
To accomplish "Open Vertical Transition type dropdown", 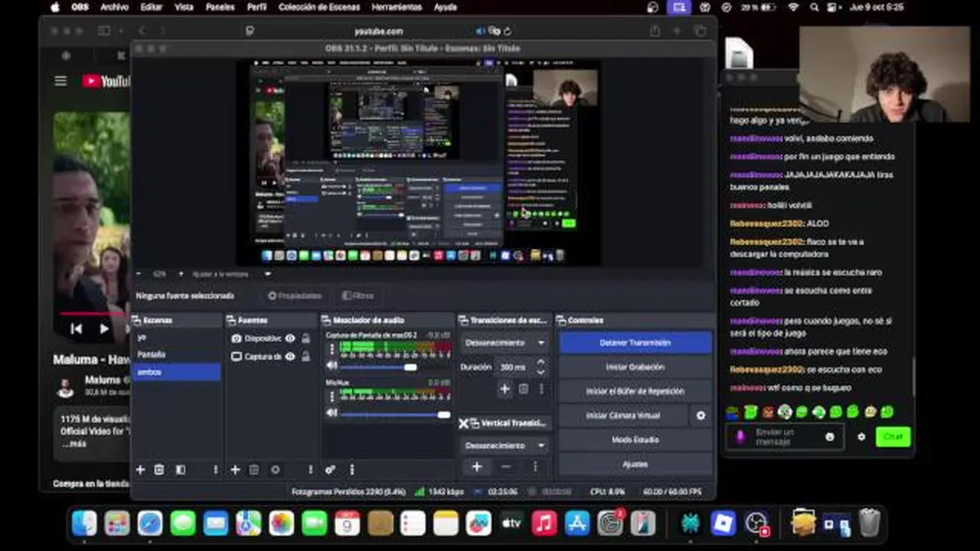I will [x=505, y=445].
